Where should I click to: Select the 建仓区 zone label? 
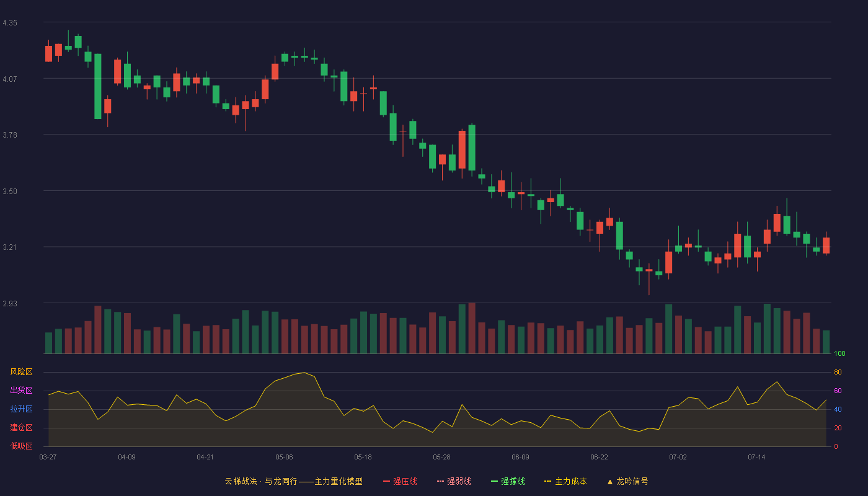tap(22, 428)
